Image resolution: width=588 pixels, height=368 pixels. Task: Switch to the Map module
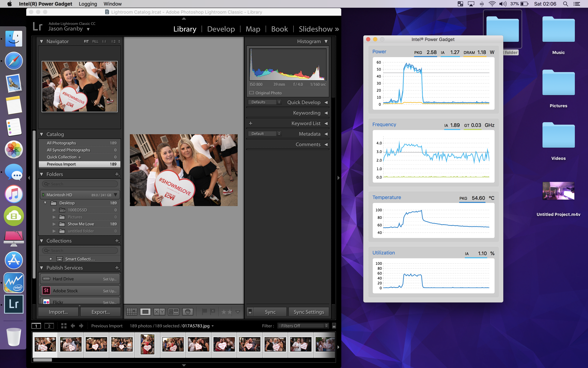(x=253, y=29)
